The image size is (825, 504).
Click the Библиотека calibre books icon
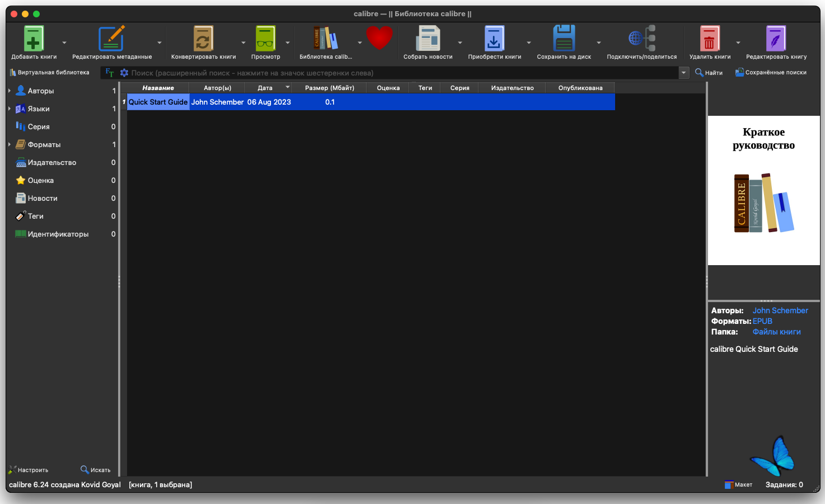[325, 39]
